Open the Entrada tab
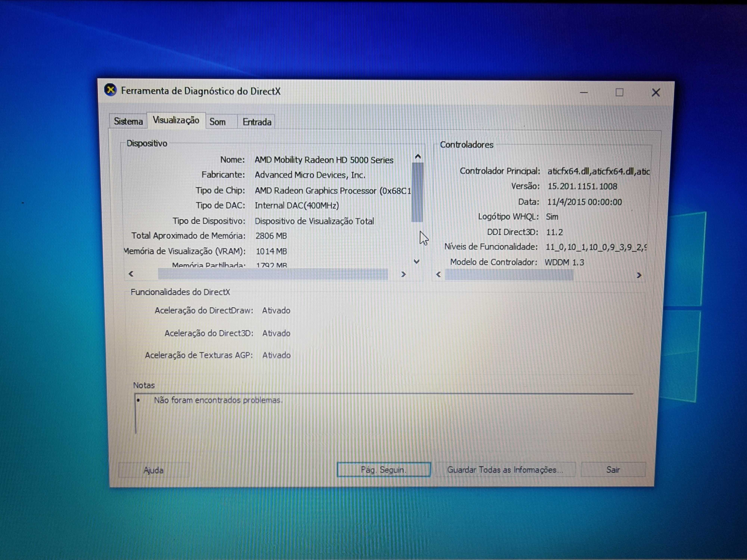This screenshot has height=560, width=747. 257,122
